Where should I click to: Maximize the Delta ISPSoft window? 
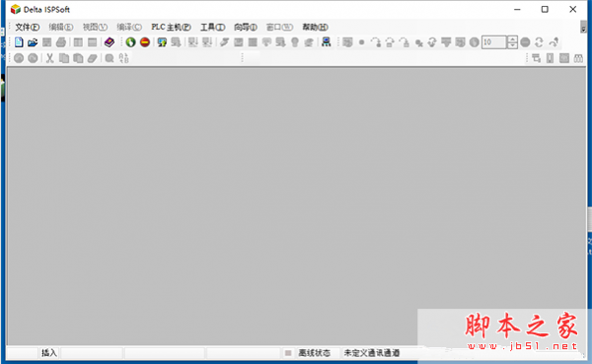point(545,10)
